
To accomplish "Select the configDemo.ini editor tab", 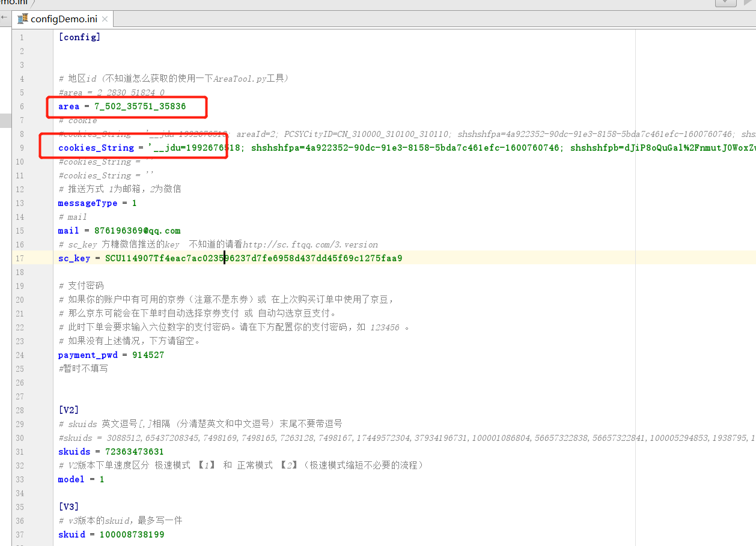I will [x=64, y=19].
